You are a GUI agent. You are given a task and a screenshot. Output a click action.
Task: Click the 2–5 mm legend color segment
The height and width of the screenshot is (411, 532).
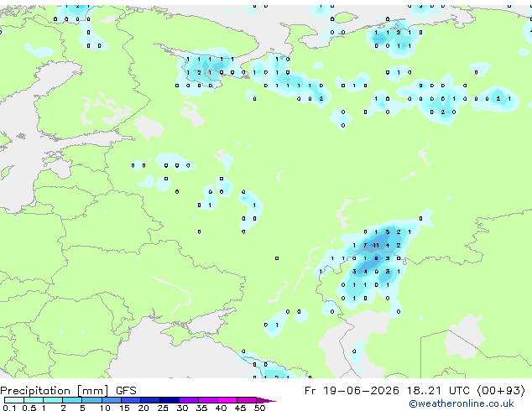click(x=72, y=400)
